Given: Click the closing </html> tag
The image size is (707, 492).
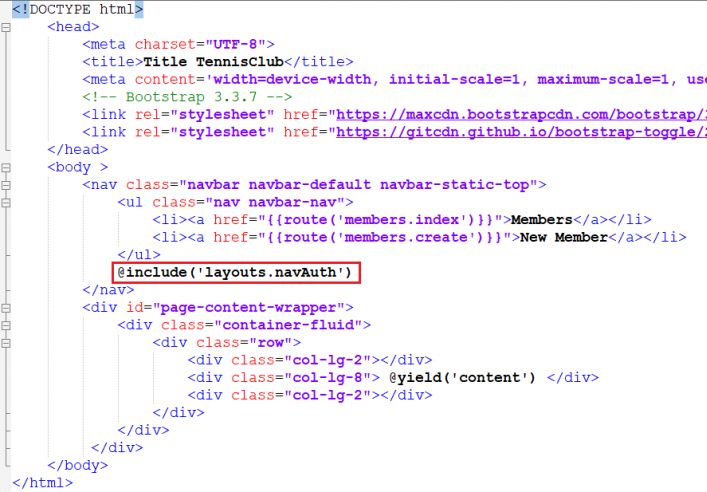Looking at the screenshot, I should pyautogui.click(x=42, y=482).
